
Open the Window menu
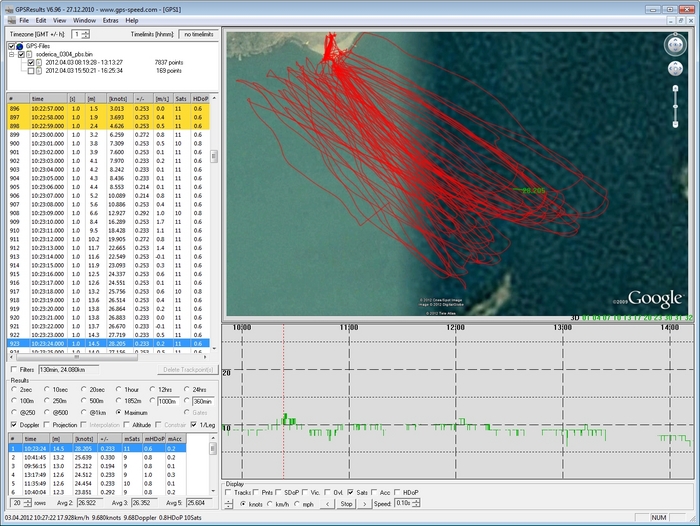(85, 20)
